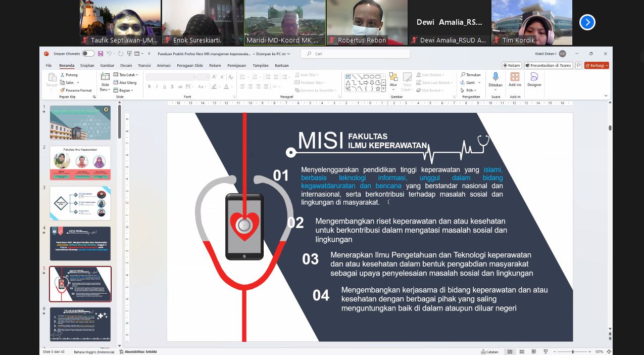Viewport: 644px width, 355px height.
Task: Toggle the Simpan Otomatis autosave switch
Action: pyautogui.click(x=88, y=54)
